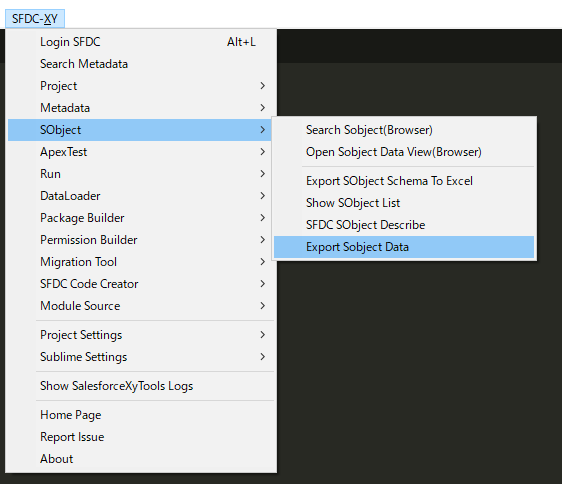Expand the Package Builder submenu
Image resolution: width=562 pixels, height=484 pixels.
141,218
